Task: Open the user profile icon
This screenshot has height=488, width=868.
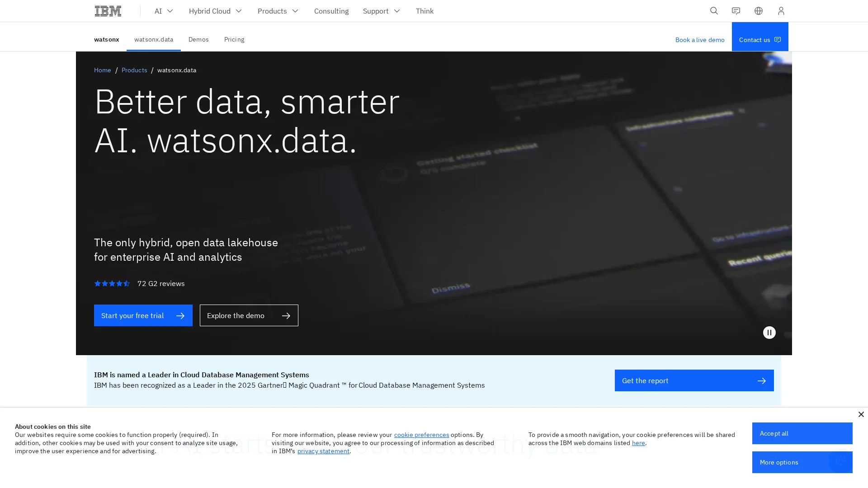Action: 781,11
